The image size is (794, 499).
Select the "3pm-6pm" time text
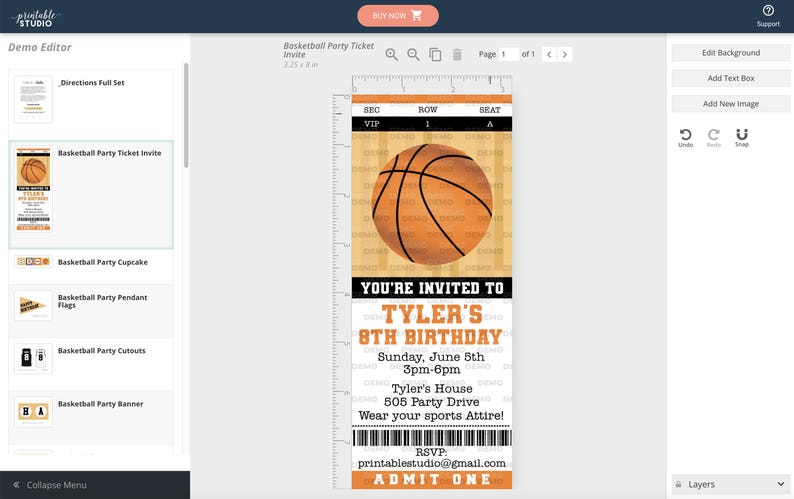431,370
